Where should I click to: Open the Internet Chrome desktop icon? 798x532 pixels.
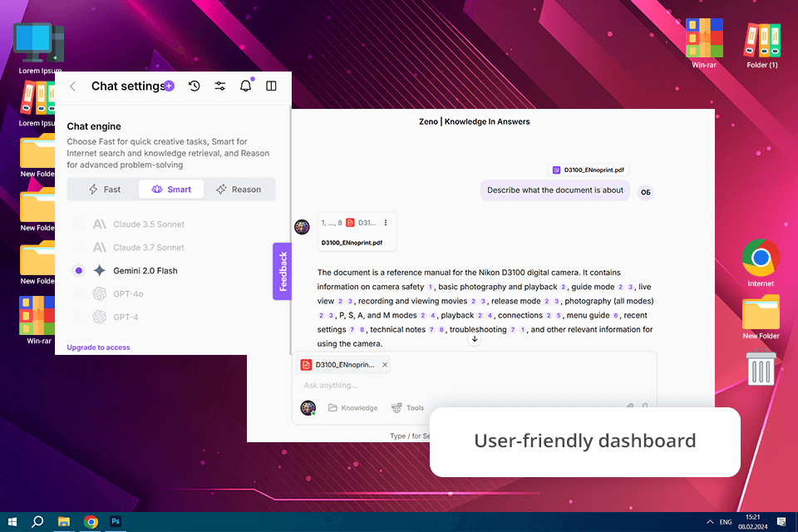coord(761,264)
